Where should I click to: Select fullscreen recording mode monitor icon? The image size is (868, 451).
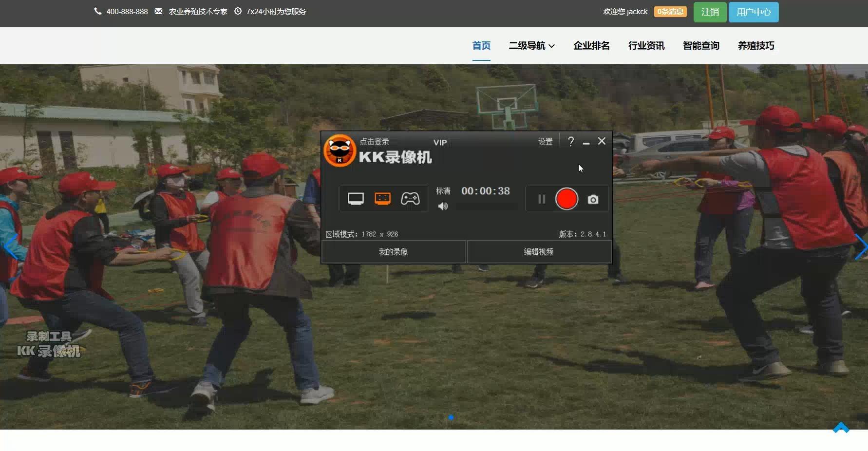coord(356,198)
